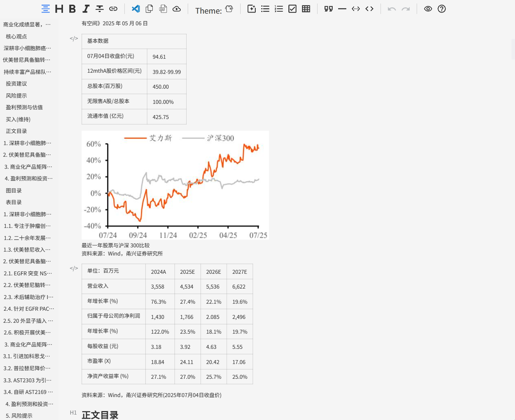Click H1 marker beside 正文目录 heading

(73, 413)
